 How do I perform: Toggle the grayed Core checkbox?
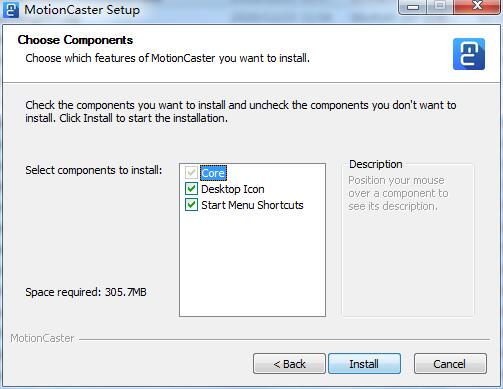(191, 173)
